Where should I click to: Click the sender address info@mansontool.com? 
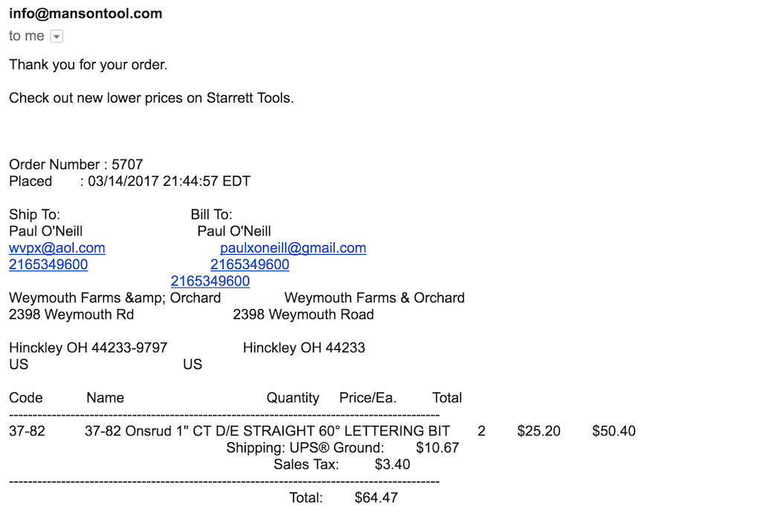pyautogui.click(x=85, y=13)
